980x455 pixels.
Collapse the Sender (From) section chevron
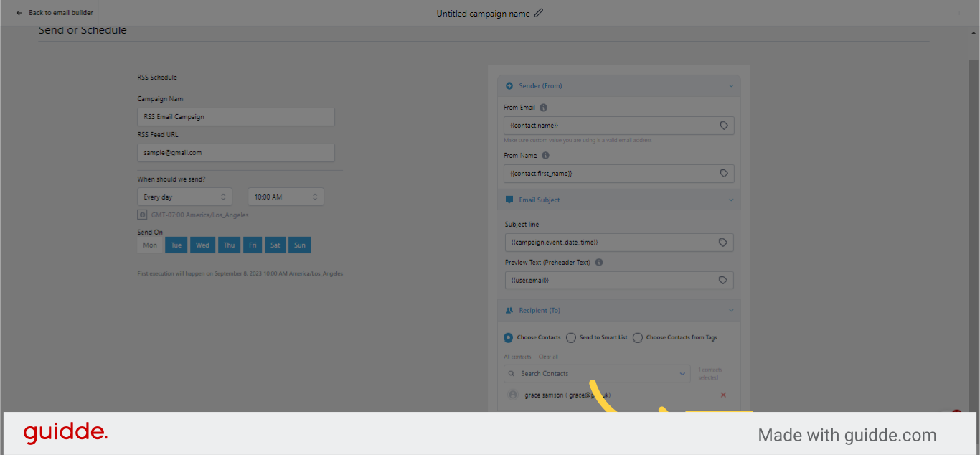(x=731, y=85)
